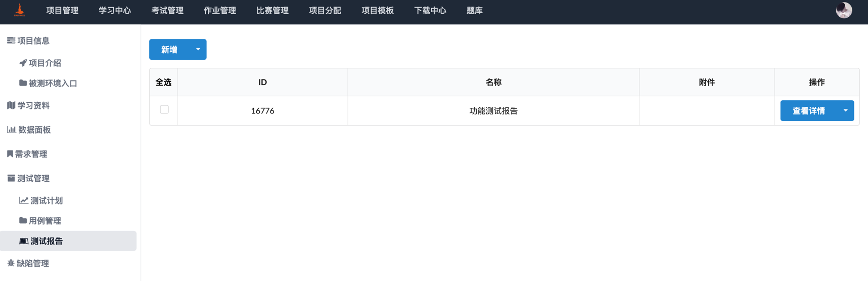Tick the checkbox for row 16776

pos(164,109)
